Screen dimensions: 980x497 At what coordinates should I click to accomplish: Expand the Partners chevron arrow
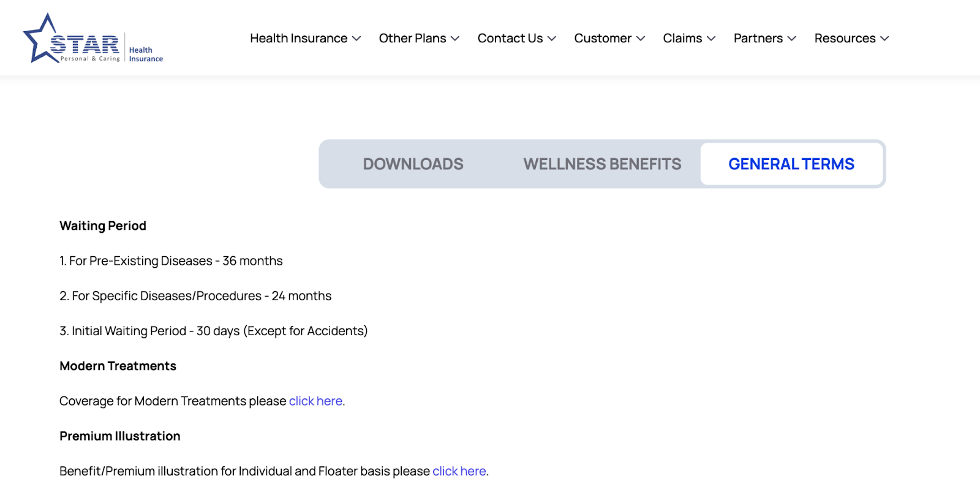pos(792,39)
